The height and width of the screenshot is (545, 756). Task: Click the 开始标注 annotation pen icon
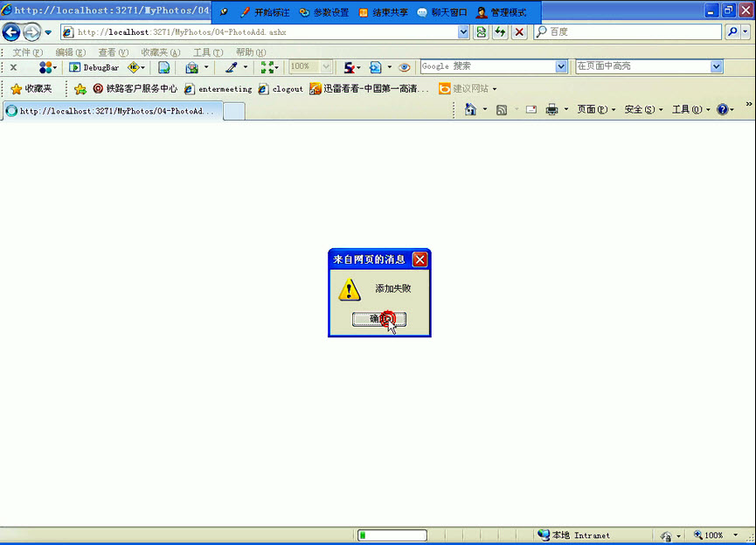click(246, 11)
